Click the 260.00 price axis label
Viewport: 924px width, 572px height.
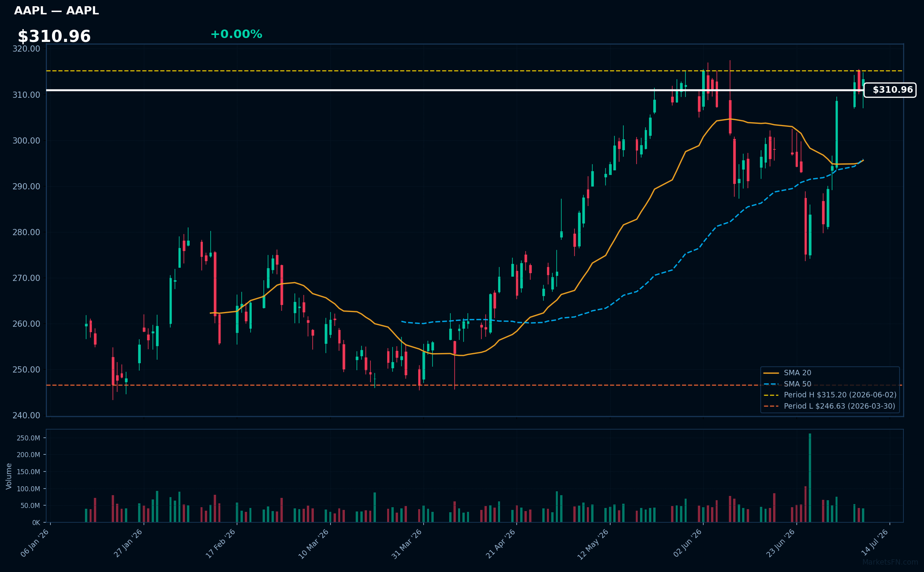[26, 324]
